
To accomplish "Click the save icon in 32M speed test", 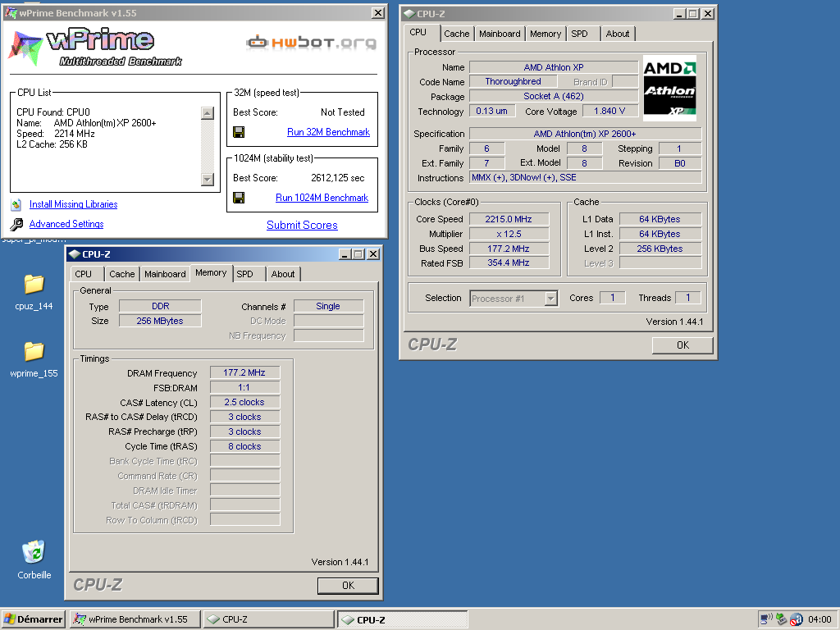I will pyautogui.click(x=239, y=132).
